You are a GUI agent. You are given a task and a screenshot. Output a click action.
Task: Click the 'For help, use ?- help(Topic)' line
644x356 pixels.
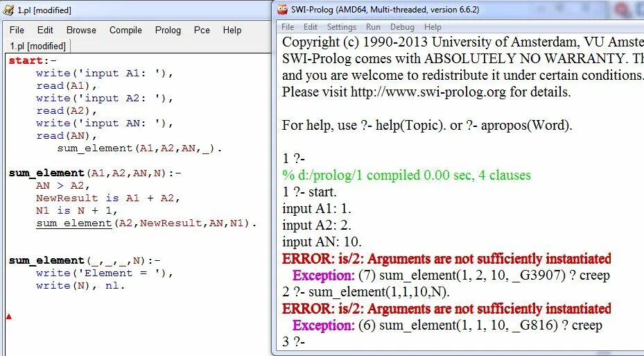[x=427, y=125]
